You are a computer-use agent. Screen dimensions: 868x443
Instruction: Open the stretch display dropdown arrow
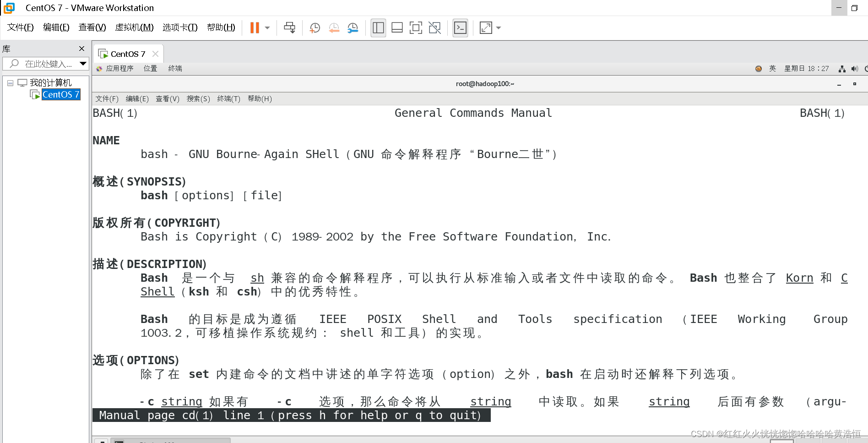pos(499,28)
